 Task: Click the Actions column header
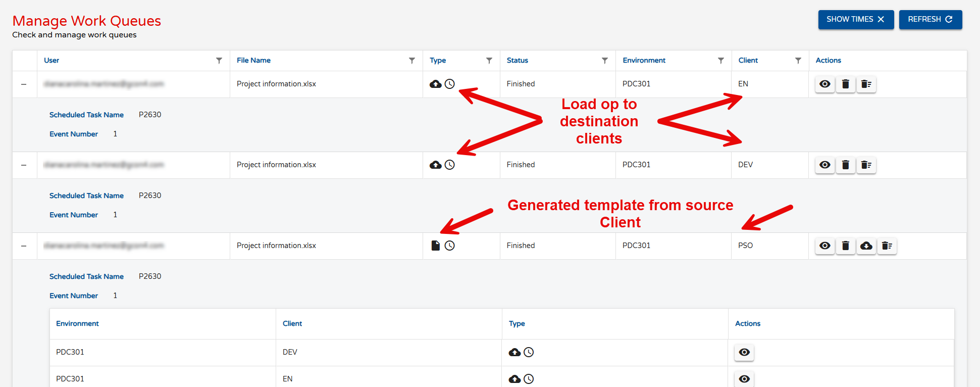point(829,60)
